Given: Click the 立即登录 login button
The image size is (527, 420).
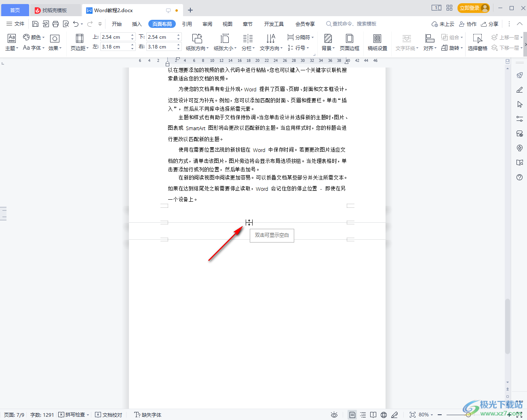Looking at the screenshot, I should coord(474,8).
